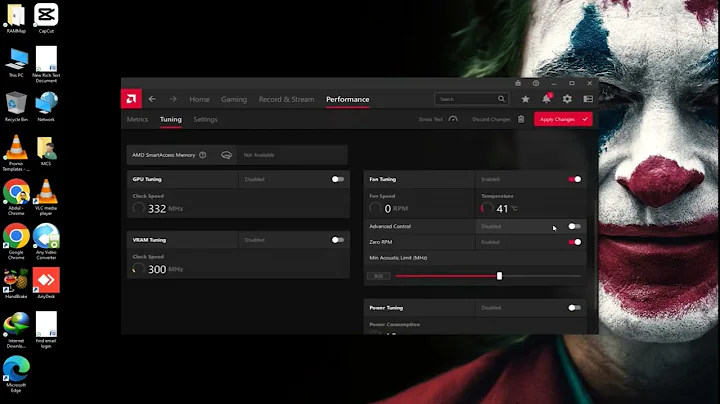Select the Performance tab
Image resolution: width=720 pixels, height=404 pixels.
348,99
